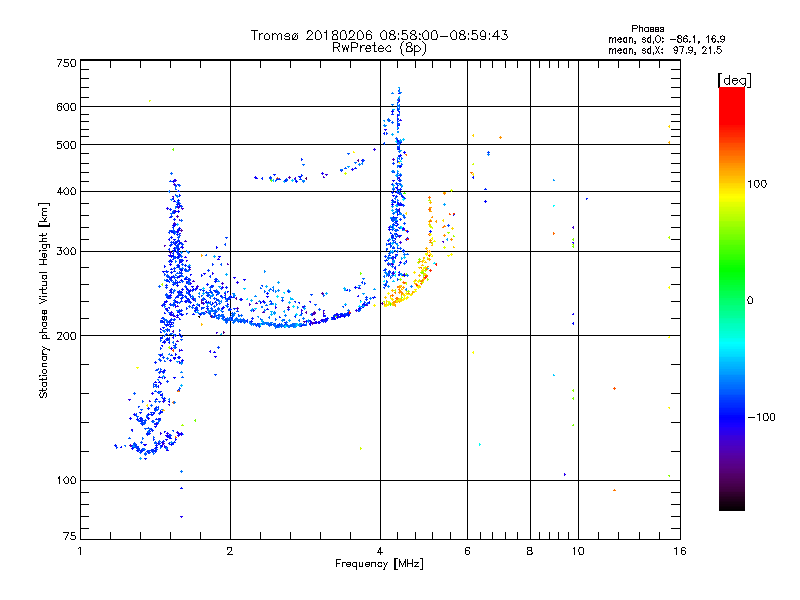
Task: Click the x-axis tick label '2'
Action: [x=230, y=551]
